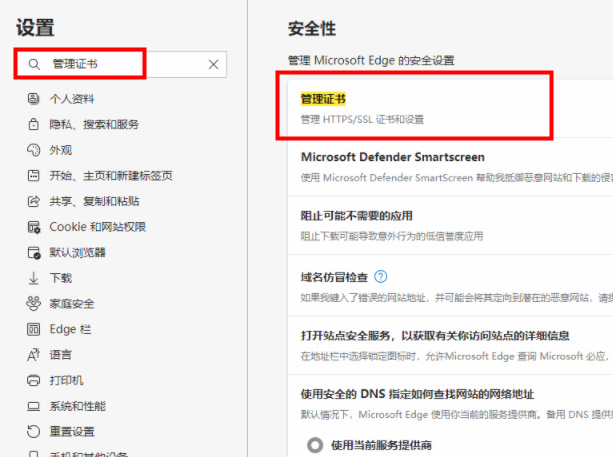Click the 默认浏览器 icon

pyautogui.click(x=34, y=253)
